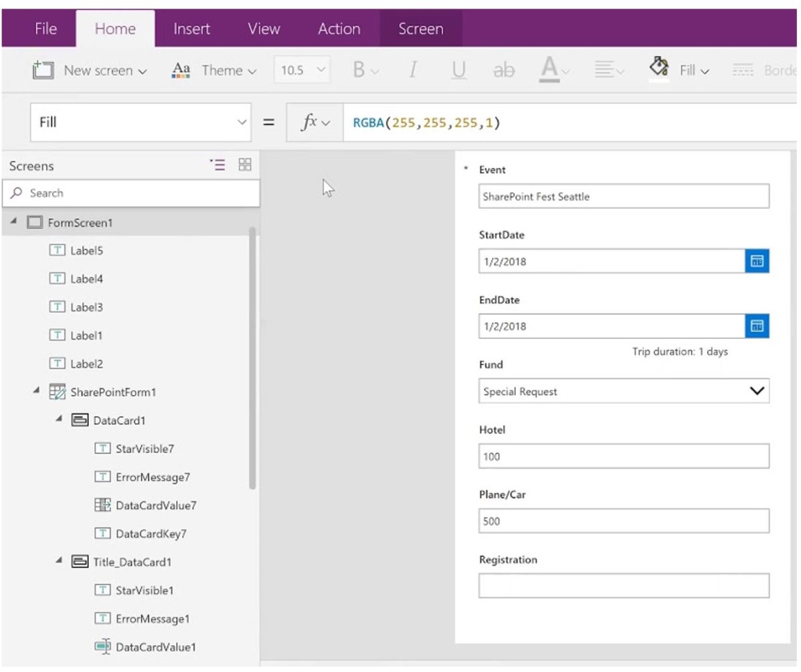Click the Italic formatting icon
801x672 pixels.
coord(413,70)
